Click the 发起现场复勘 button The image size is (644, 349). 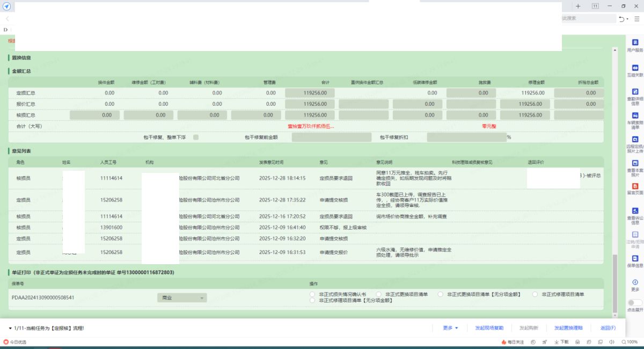point(489,328)
